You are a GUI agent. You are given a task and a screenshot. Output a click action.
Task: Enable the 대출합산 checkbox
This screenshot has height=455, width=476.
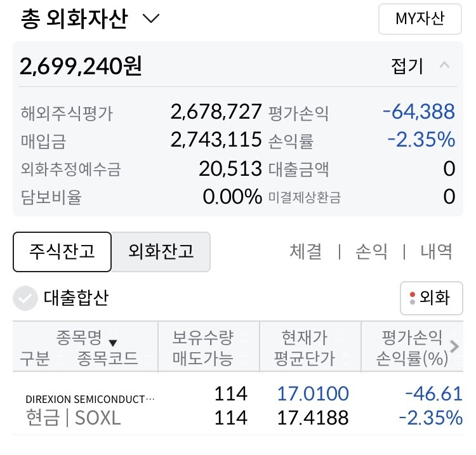click(25, 298)
